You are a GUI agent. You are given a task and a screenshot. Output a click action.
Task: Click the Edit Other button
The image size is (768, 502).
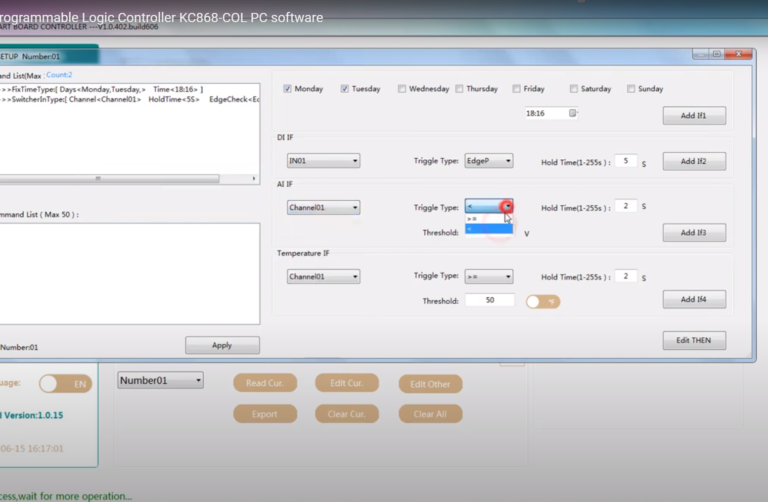tap(430, 383)
